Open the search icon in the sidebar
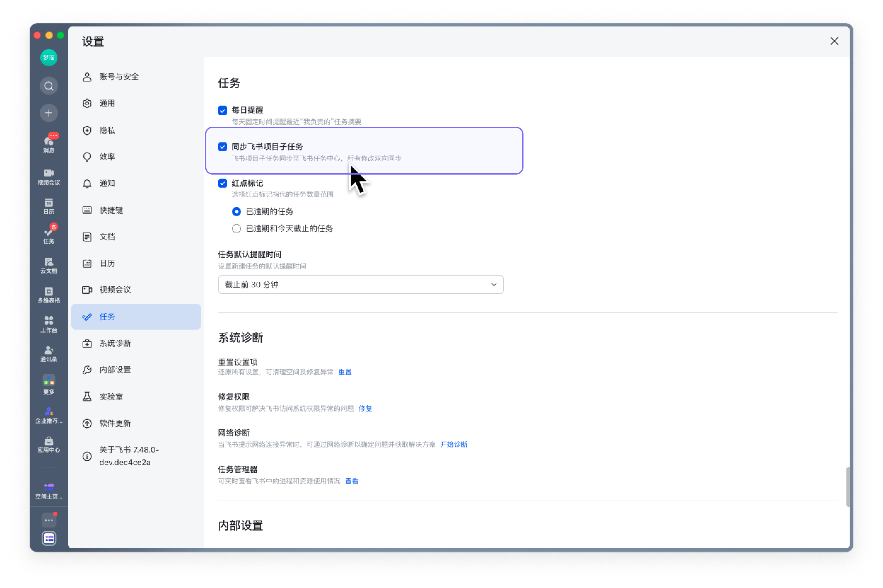The height and width of the screenshot is (588, 883). click(49, 86)
